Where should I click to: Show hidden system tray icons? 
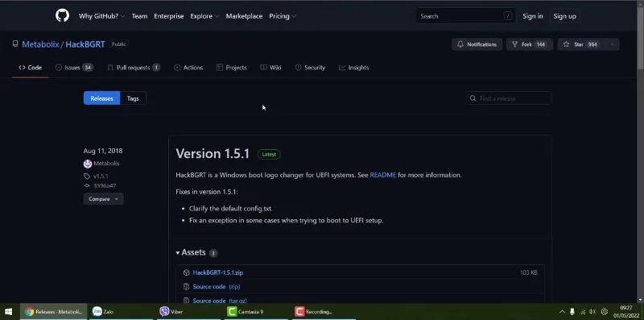pos(562,312)
